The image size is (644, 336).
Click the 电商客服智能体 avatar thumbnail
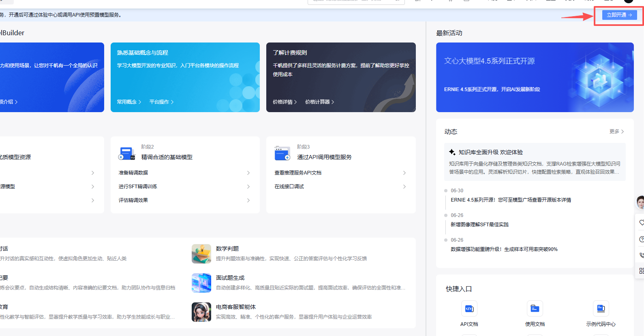click(201, 312)
